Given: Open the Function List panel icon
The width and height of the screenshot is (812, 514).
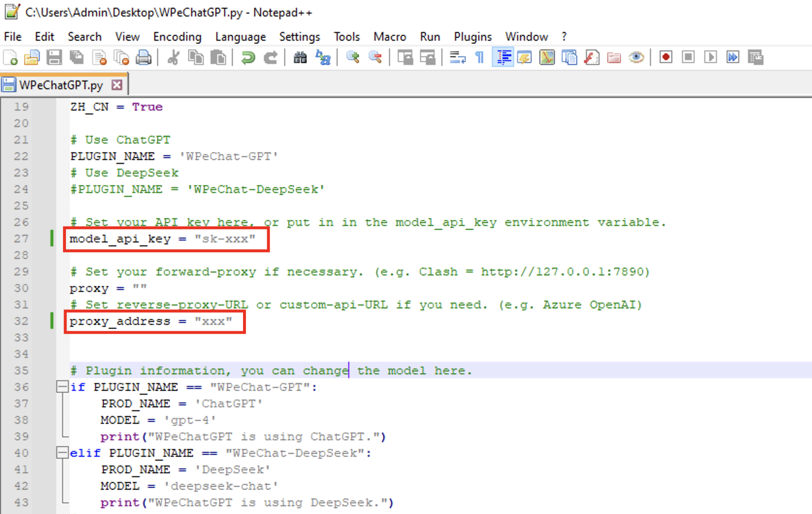Looking at the screenshot, I should click(591, 57).
